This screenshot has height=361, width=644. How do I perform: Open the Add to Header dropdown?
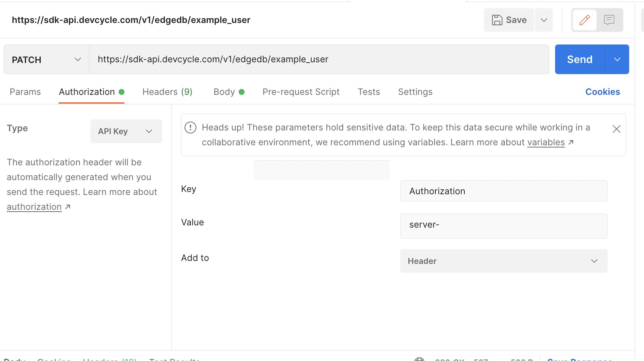click(503, 261)
